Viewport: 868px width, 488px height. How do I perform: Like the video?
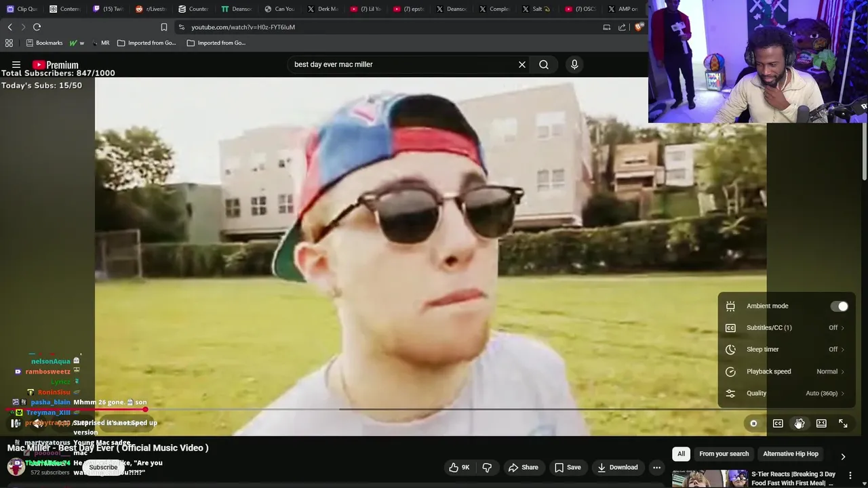(x=459, y=467)
